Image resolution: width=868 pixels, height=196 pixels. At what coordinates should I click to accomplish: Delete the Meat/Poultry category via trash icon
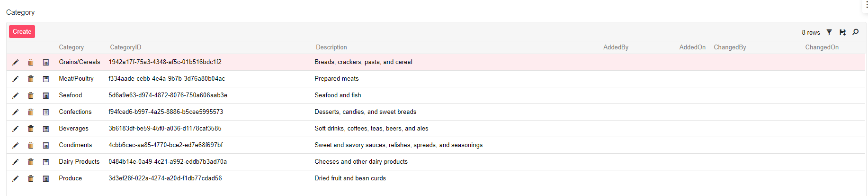[31, 79]
